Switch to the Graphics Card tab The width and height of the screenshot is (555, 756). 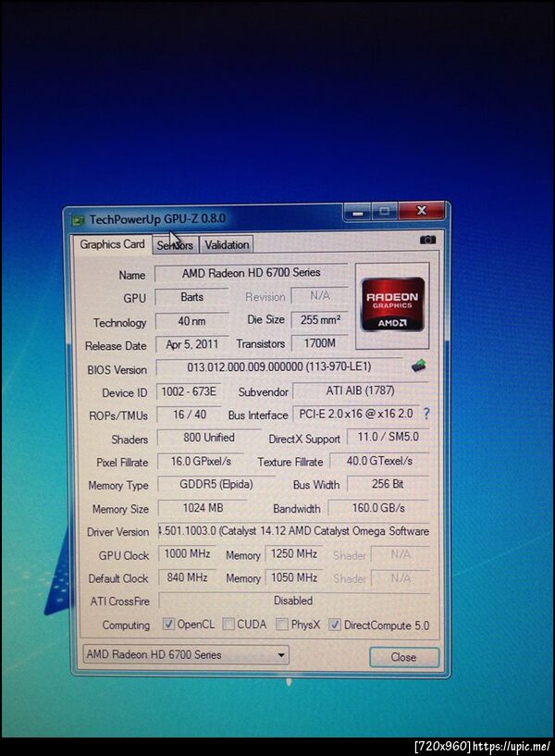pyautogui.click(x=112, y=244)
